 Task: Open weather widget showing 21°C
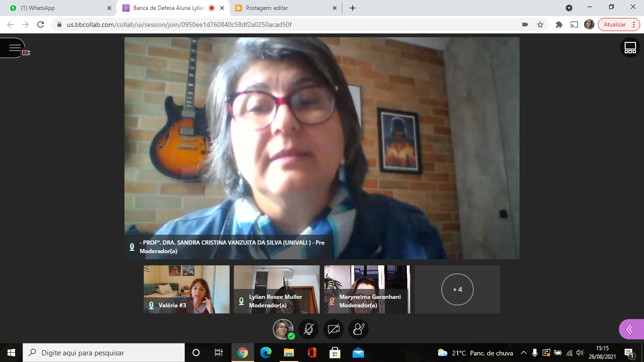[475, 353]
